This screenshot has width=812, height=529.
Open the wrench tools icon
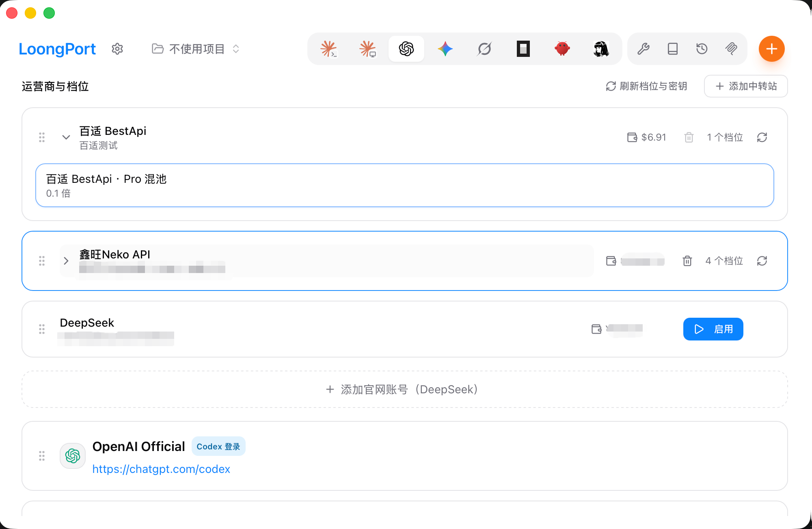(x=644, y=49)
